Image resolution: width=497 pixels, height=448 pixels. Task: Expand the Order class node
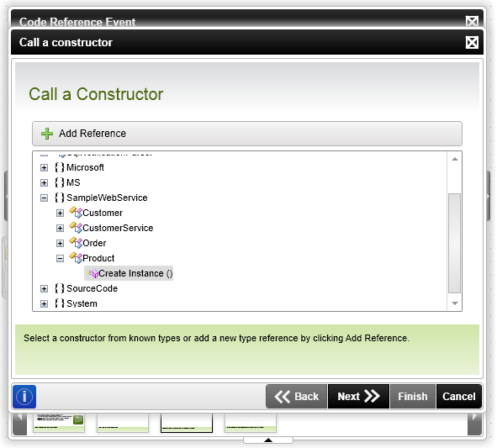pos(60,243)
